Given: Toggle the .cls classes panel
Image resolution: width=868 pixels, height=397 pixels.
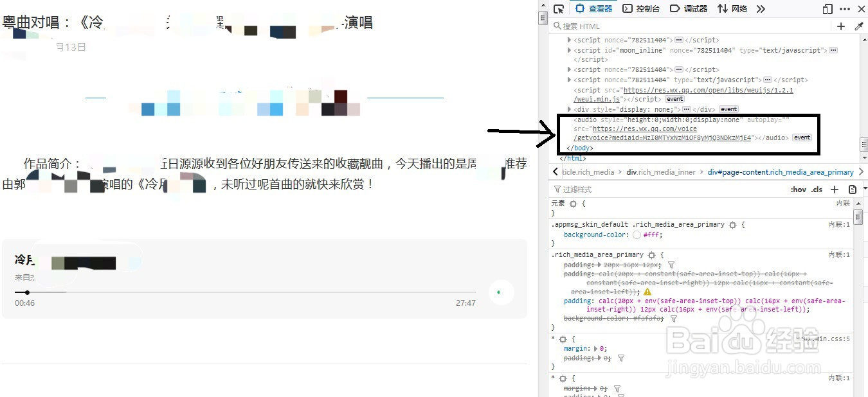Looking at the screenshot, I should [x=817, y=190].
